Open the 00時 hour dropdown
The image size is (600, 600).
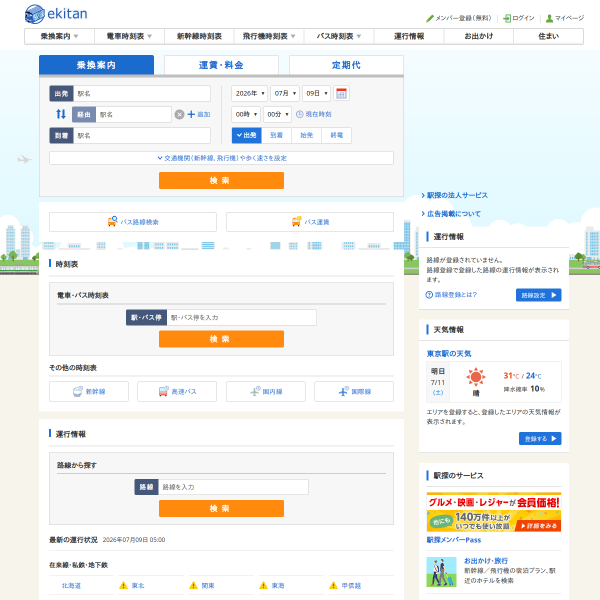[246, 114]
